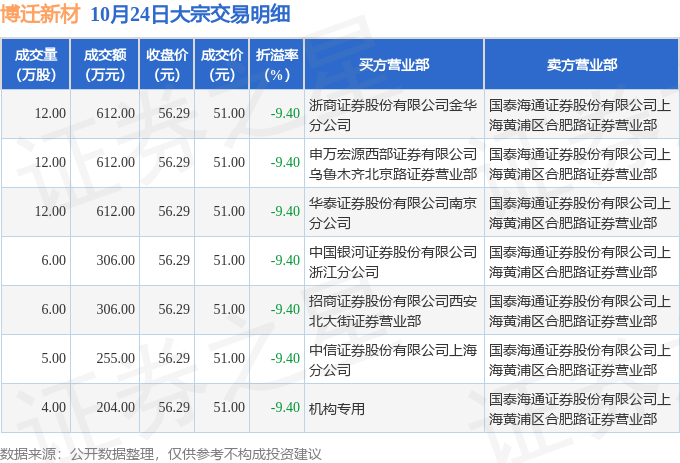
Task: Click the 10月24日大宗交易明细 heading
Action: pos(190,14)
